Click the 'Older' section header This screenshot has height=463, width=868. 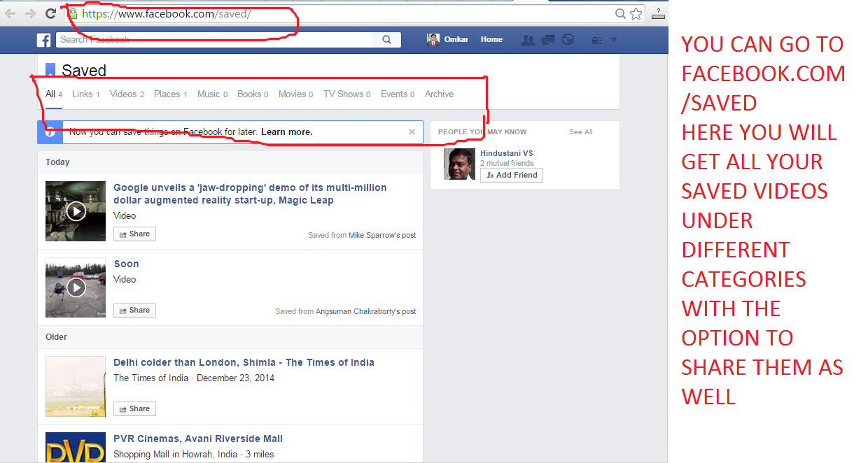56,336
